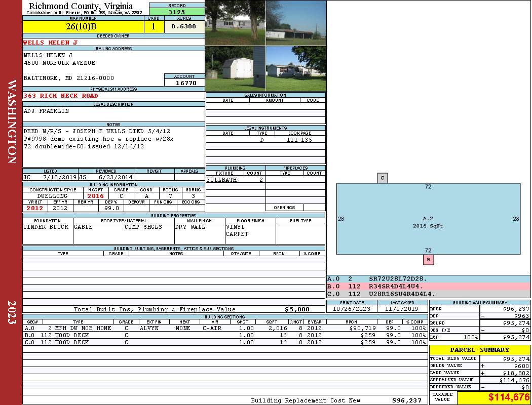Open the storage shed photo thumbnail
This screenshot has height=405, width=532.
[235, 69]
